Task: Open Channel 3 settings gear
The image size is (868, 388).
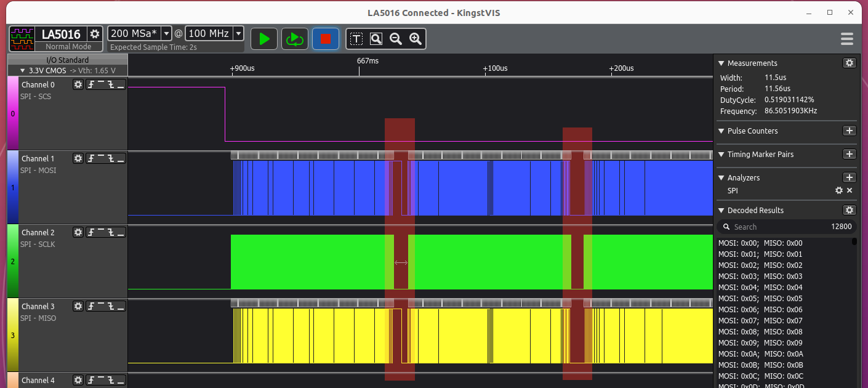Action: pos(78,306)
